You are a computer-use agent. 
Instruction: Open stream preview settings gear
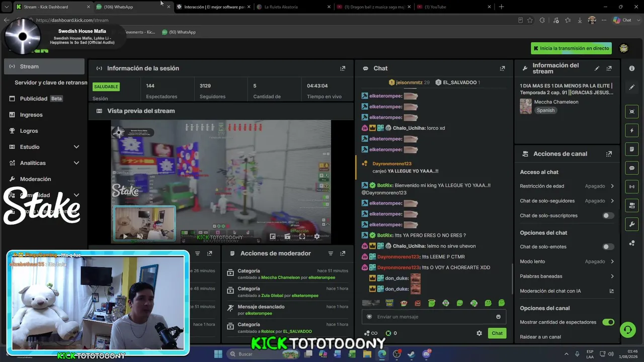point(316,236)
